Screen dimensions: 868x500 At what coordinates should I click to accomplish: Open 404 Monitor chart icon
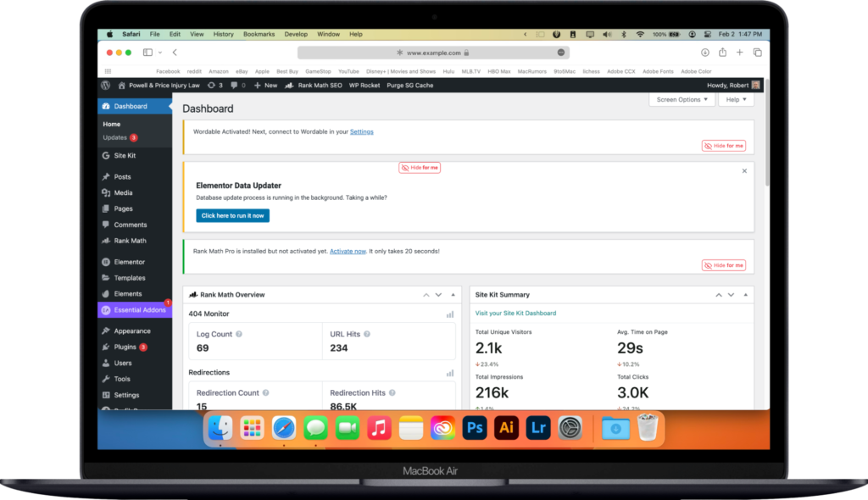pos(450,314)
